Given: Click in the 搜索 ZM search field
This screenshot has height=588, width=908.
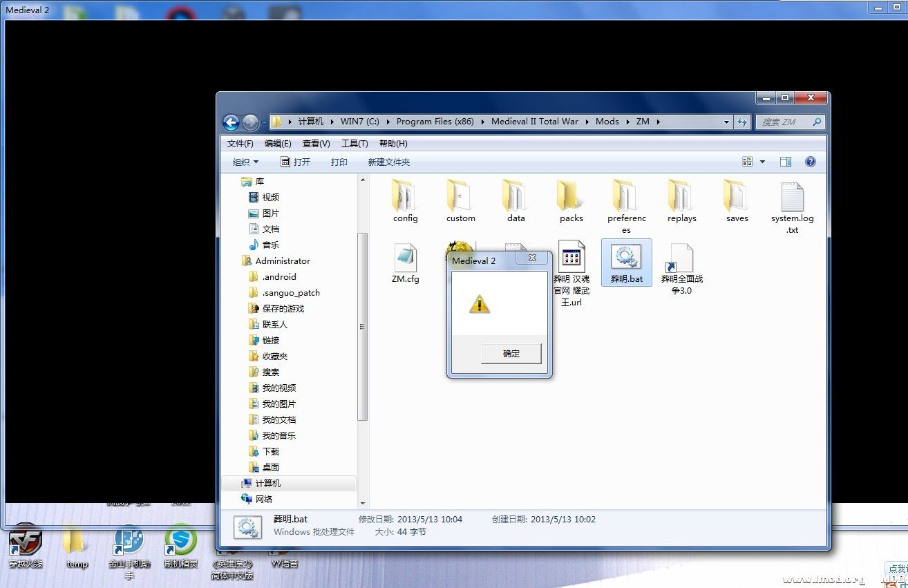Looking at the screenshot, I should coord(784,122).
